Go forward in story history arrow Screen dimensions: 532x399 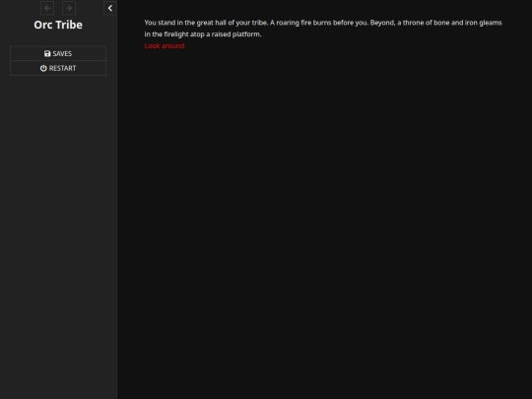point(69,8)
